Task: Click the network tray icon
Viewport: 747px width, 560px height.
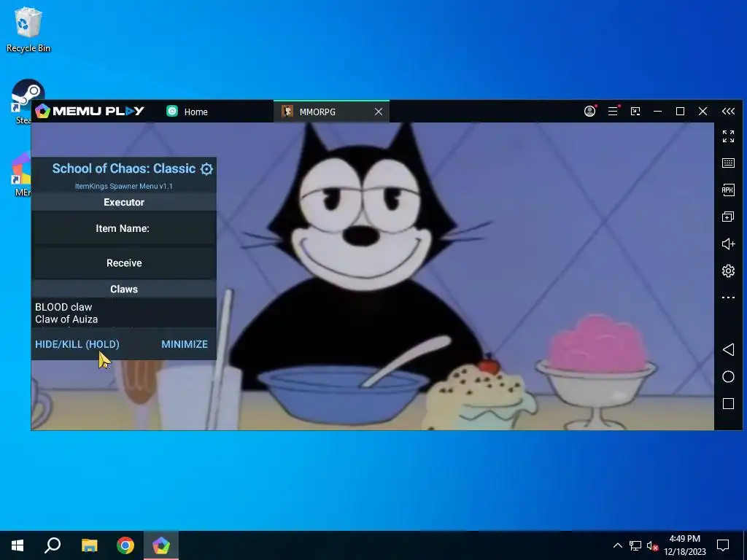Action: (x=635, y=545)
